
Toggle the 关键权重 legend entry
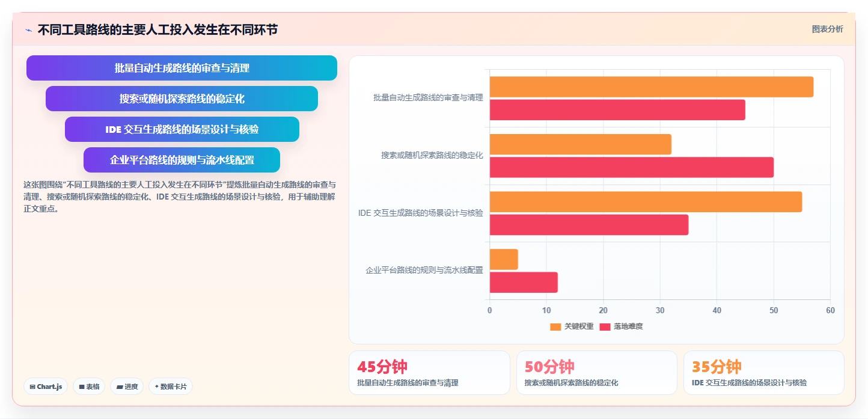tap(572, 326)
